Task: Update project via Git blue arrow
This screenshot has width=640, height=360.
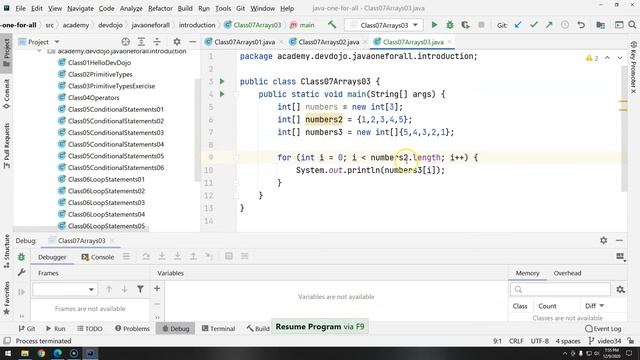Action: (x=518, y=25)
